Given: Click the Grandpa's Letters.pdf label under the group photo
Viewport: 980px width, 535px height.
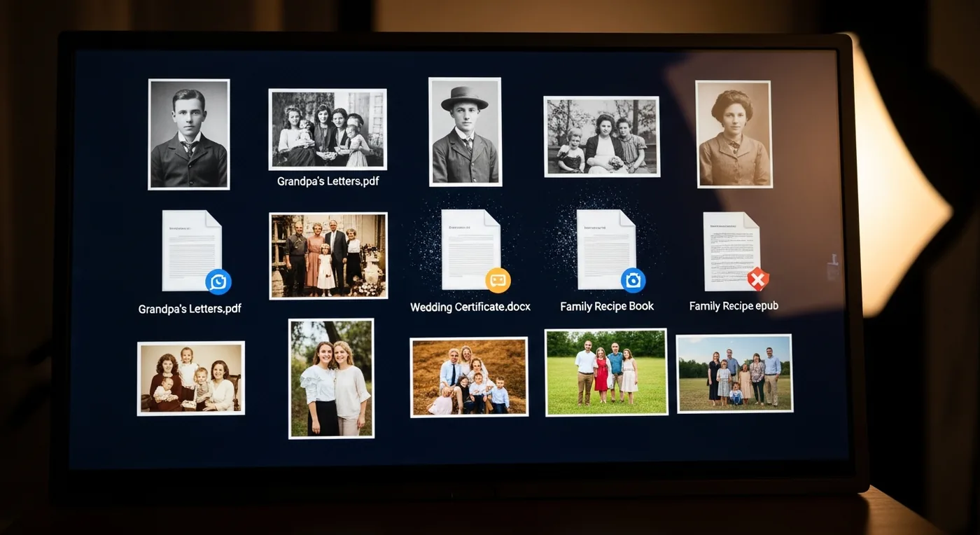Looking at the screenshot, I should pyautogui.click(x=328, y=182).
